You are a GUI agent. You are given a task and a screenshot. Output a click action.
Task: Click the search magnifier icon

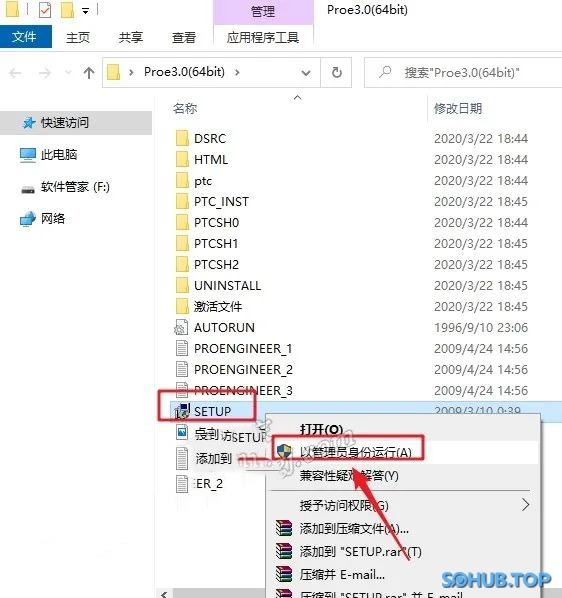click(x=385, y=72)
